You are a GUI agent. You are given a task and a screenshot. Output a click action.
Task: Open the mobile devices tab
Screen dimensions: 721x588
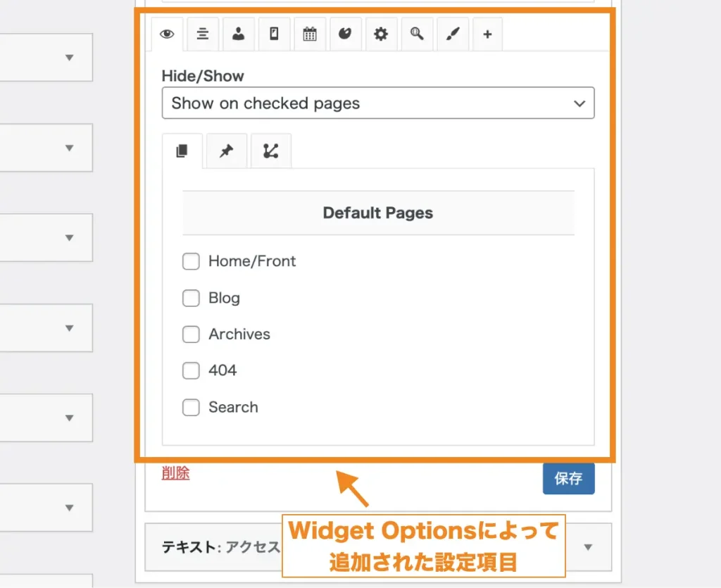coord(275,35)
